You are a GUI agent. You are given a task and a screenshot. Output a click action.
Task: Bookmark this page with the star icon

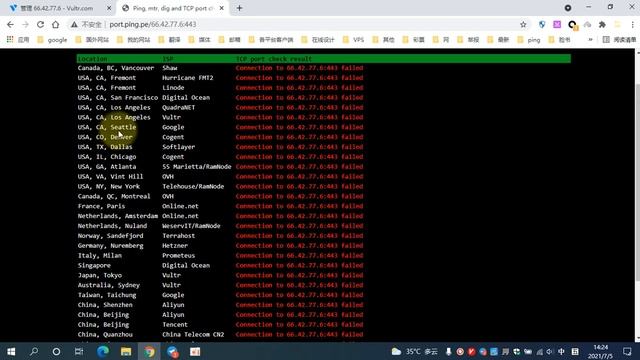point(523,24)
